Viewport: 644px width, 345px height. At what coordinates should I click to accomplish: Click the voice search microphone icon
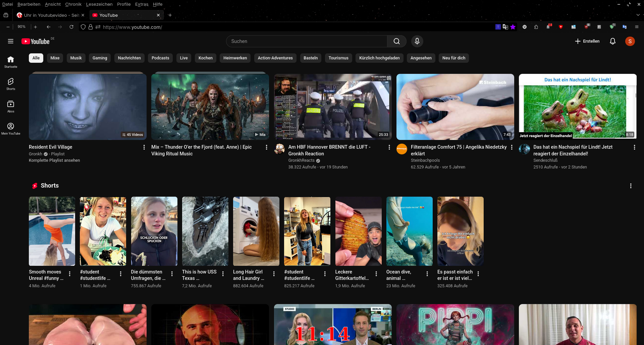417,41
